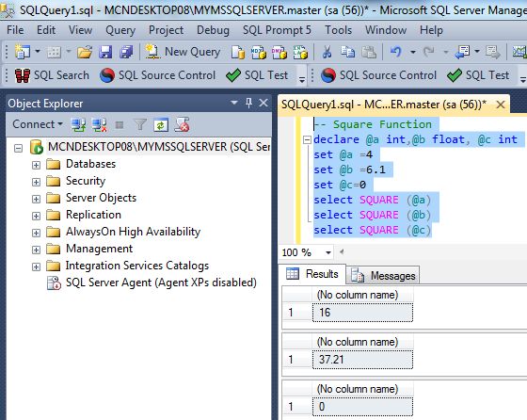The width and height of the screenshot is (527, 420).
Task: Click first SQL Test button
Action: point(257,75)
